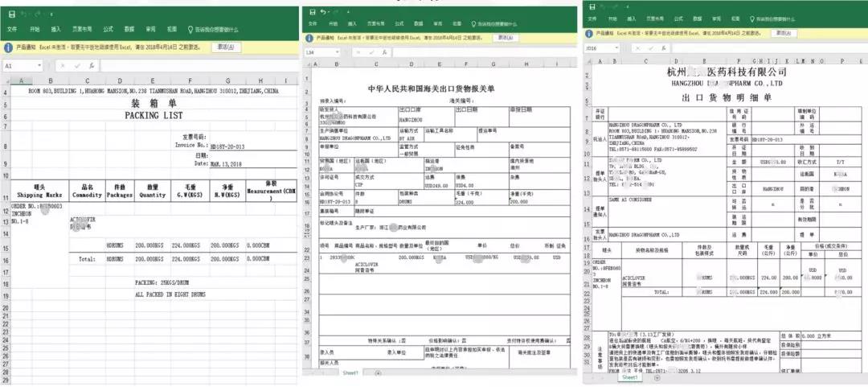Click fx insert function icon, customs declaration window
Viewport: 868px width, 387px height.
(x=384, y=52)
